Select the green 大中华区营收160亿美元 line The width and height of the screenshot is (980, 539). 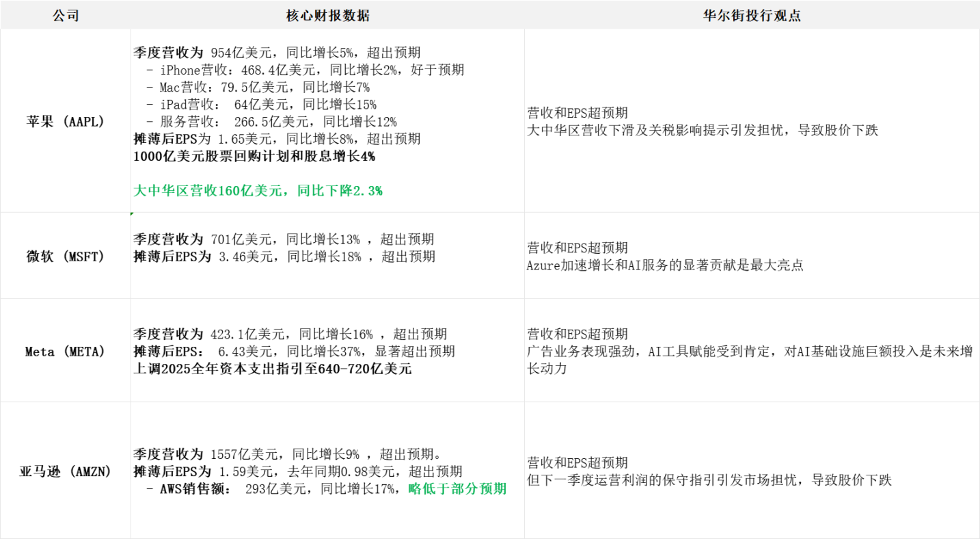click(x=258, y=191)
